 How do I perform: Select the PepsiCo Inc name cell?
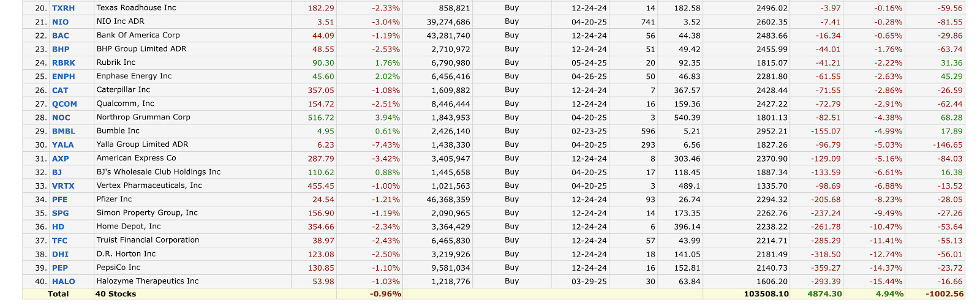(192, 268)
